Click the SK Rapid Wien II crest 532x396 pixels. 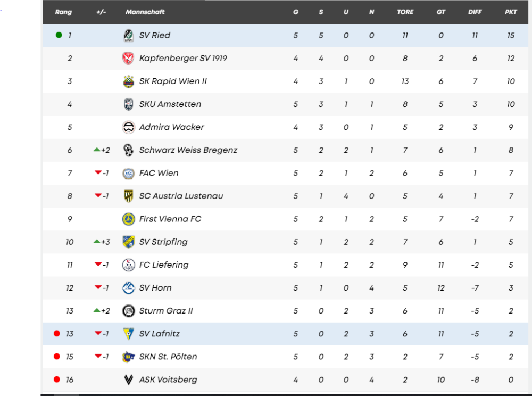click(128, 81)
